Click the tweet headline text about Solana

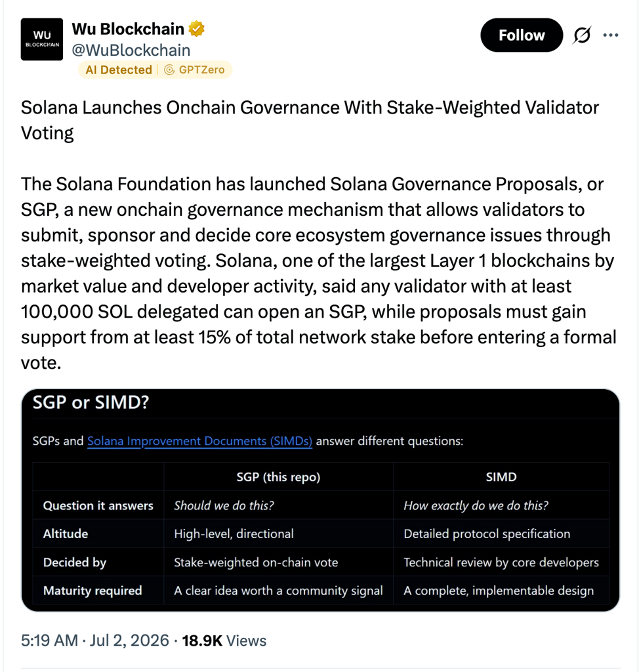click(310, 120)
